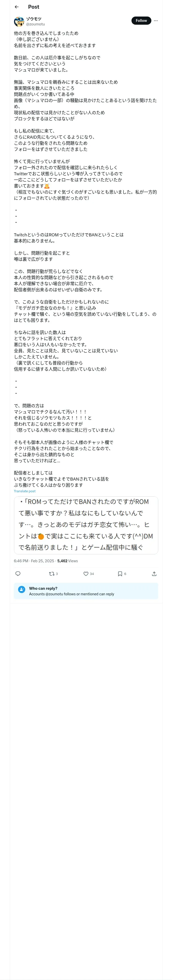
Task: Repost using the retweet arrows icon
Action: (x=51, y=574)
